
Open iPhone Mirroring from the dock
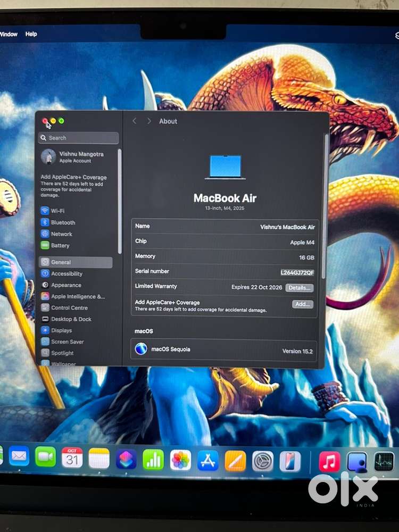tap(290, 461)
